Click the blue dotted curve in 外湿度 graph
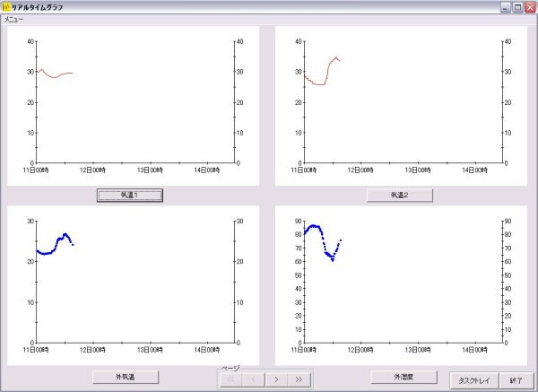538x392 pixels. 316,226
